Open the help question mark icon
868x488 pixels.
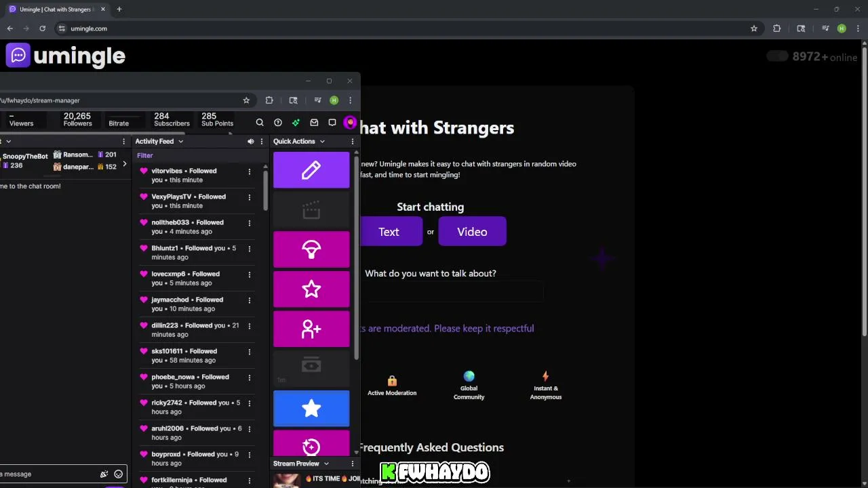point(278,123)
